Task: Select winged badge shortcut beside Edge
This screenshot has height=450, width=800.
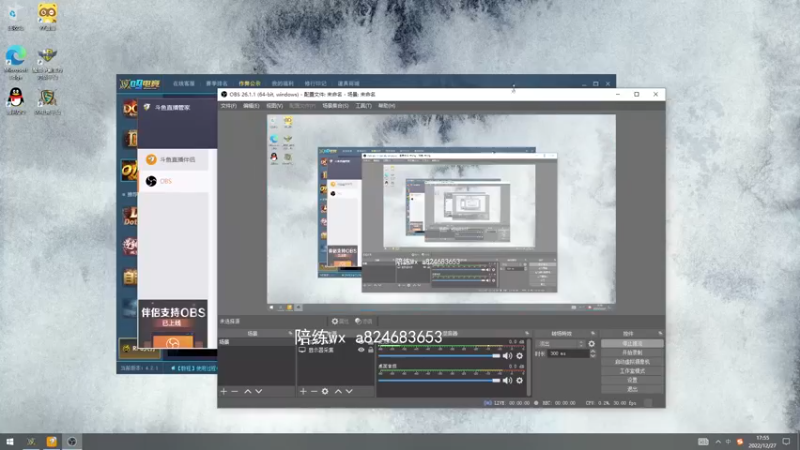Action: point(47,62)
